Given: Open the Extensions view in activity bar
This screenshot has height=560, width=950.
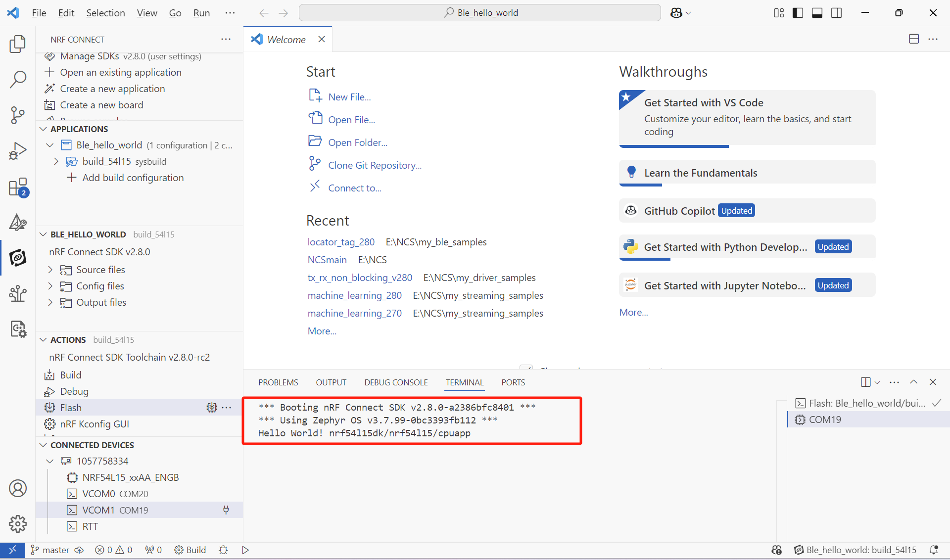Looking at the screenshot, I should [18, 188].
